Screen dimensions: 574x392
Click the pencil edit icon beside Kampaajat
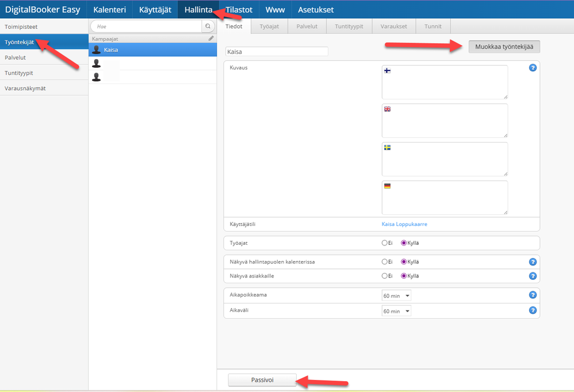click(x=211, y=39)
